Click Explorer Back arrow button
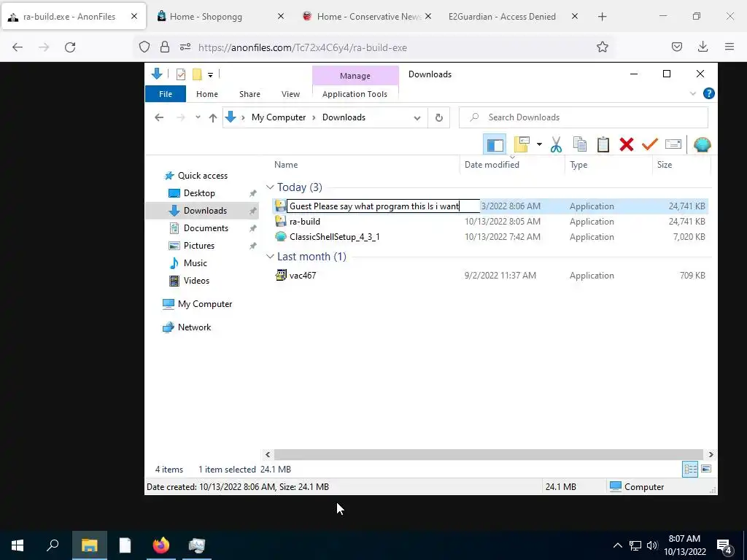 click(x=159, y=117)
